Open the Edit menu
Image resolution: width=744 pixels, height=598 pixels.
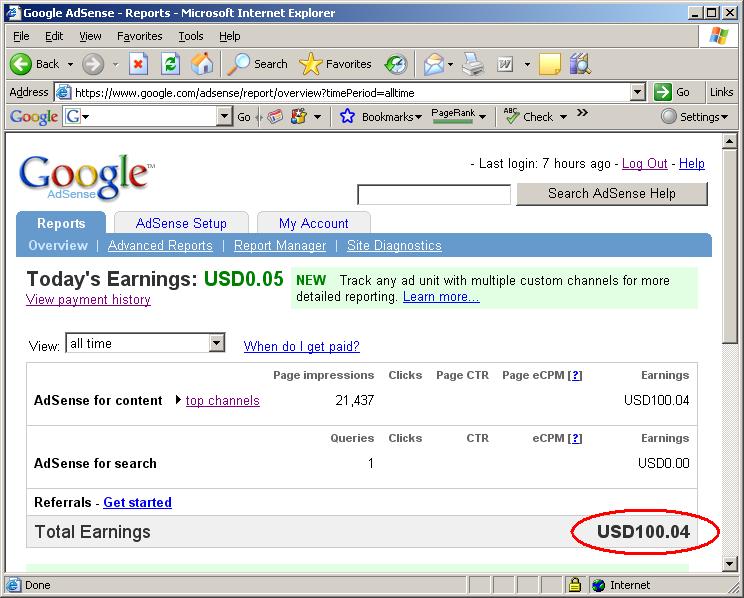click(x=54, y=36)
